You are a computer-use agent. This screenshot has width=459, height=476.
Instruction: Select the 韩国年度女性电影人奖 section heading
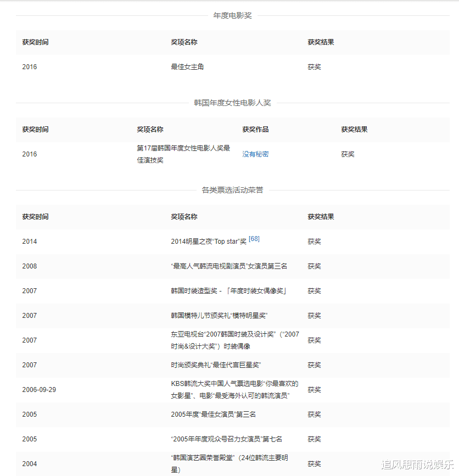[233, 103]
